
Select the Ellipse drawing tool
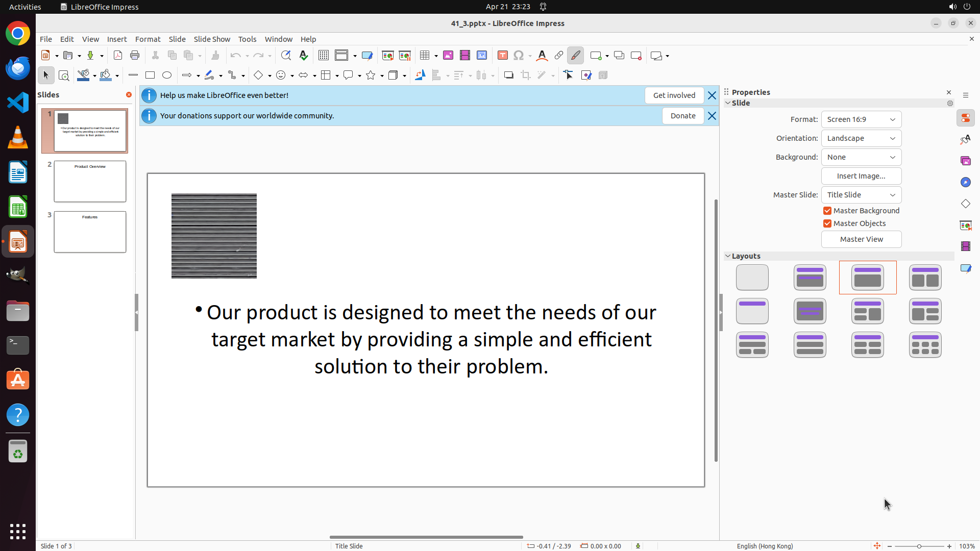[x=167, y=76]
